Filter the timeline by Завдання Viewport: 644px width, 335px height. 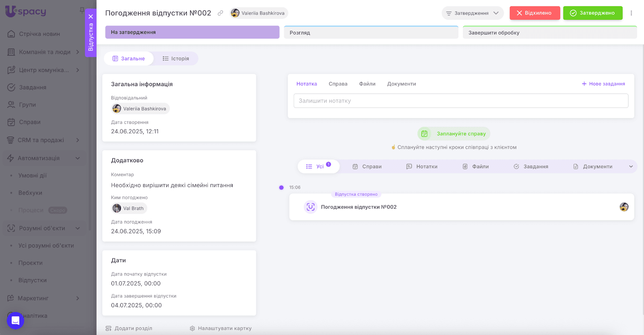[x=531, y=167]
